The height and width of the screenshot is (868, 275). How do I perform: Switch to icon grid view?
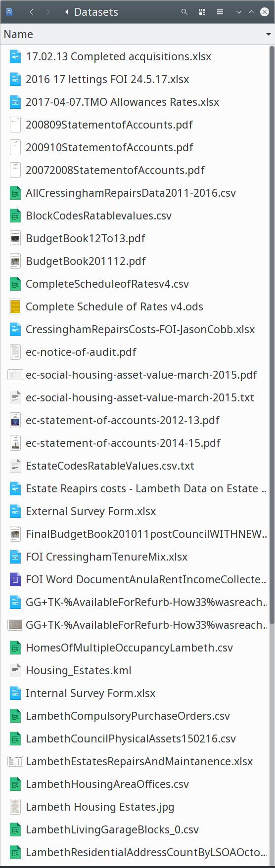pos(202,12)
